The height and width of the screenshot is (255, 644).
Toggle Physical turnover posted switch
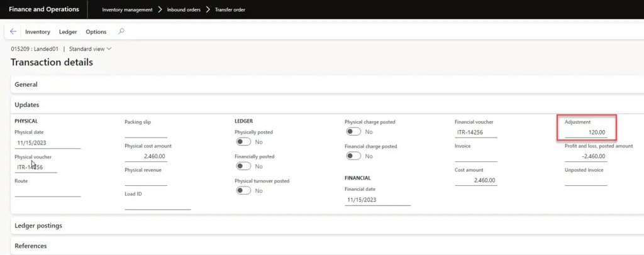coord(243,190)
